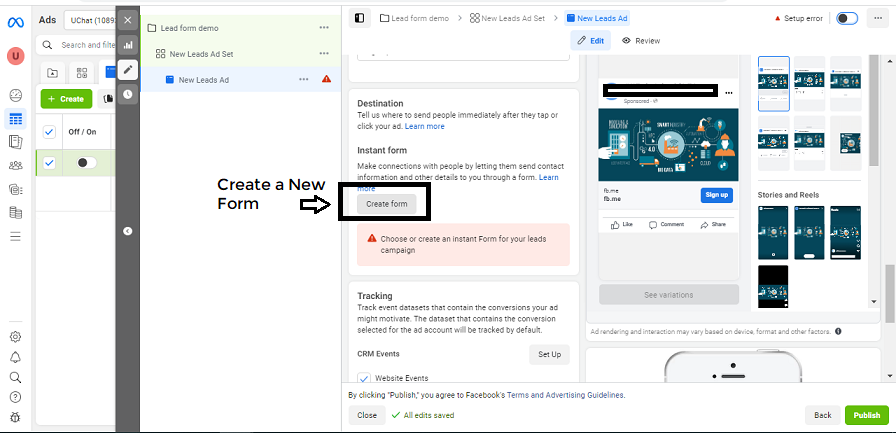Image resolution: width=896 pixels, height=433 pixels.
Task: Open options menu for Lead form demo
Action: (x=323, y=28)
